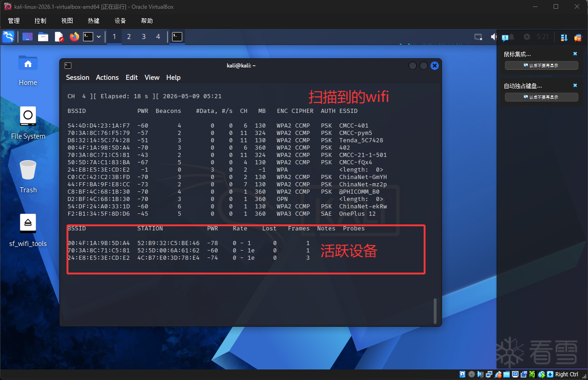Viewport: 588px width, 380px height.
Task: Click the show desktop panel icon
Action: tap(28, 37)
